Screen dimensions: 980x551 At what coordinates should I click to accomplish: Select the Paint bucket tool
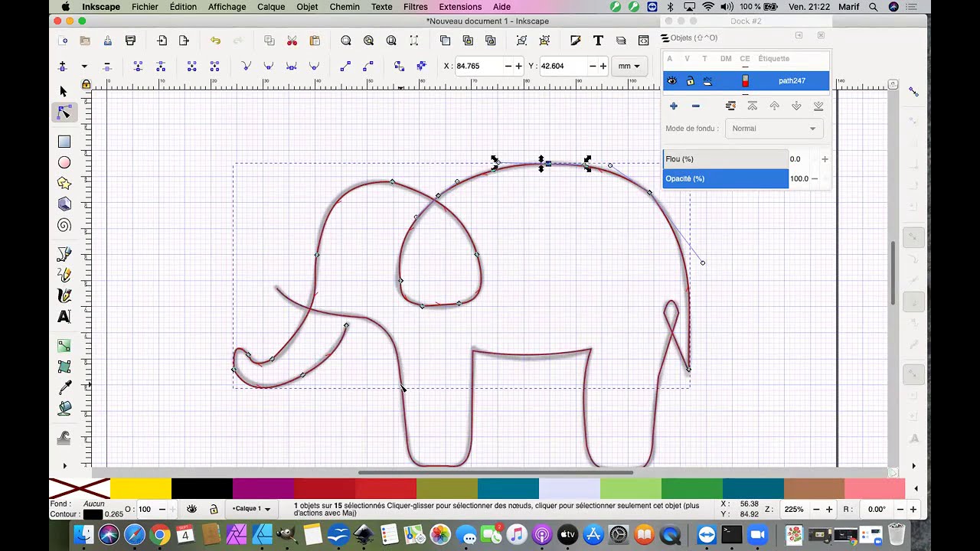pyautogui.click(x=64, y=409)
